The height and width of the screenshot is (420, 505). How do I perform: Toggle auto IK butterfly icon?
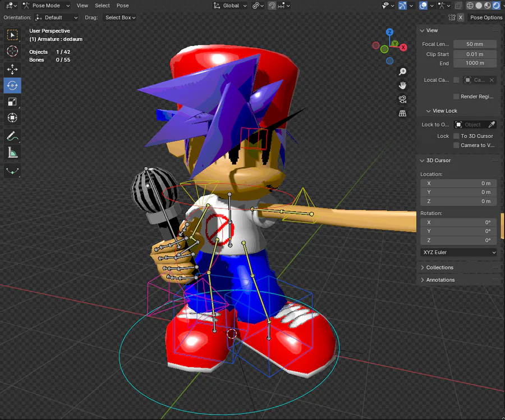[452, 17]
